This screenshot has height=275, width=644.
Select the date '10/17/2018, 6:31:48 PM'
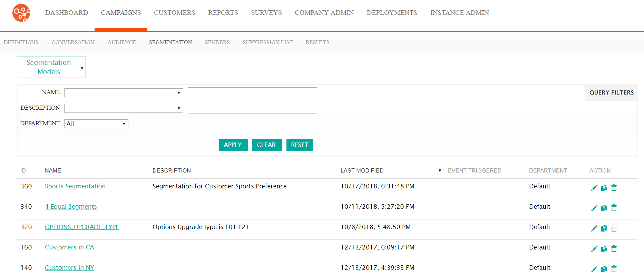(x=378, y=186)
